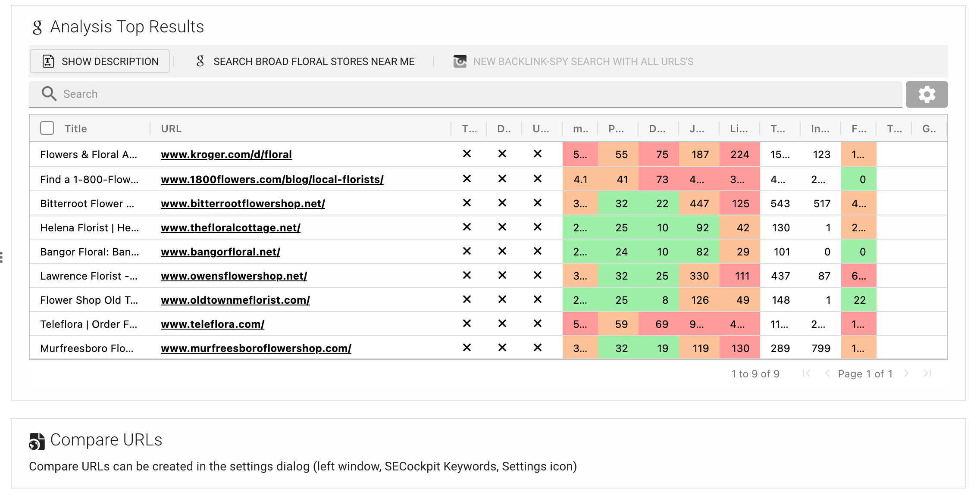Click the 543 value in Bitterroot row
The image size is (980, 498).
click(x=780, y=203)
